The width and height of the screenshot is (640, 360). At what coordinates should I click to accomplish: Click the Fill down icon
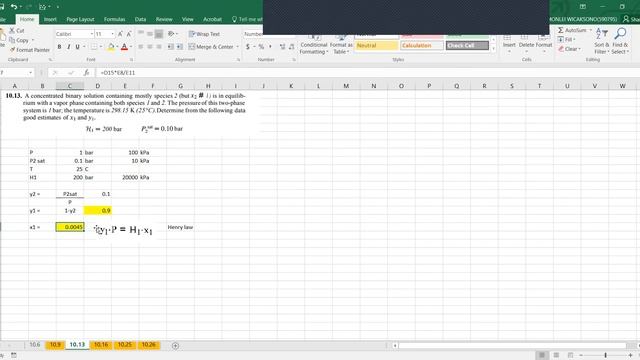tap(561, 40)
